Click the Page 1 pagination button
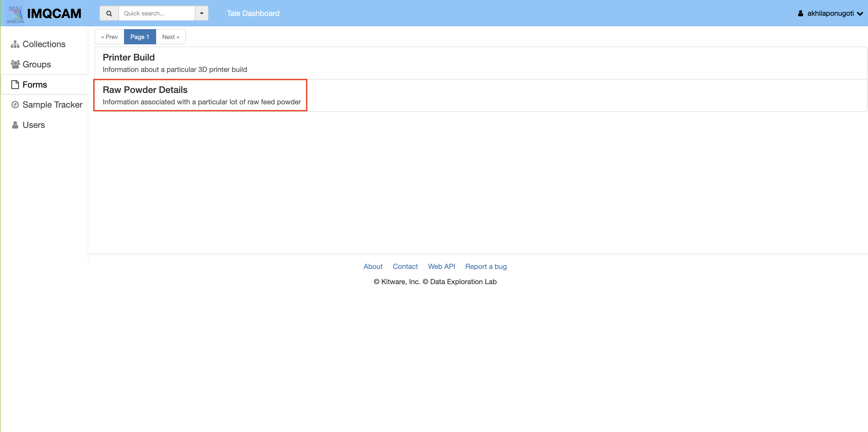 click(x=140, y=37)
